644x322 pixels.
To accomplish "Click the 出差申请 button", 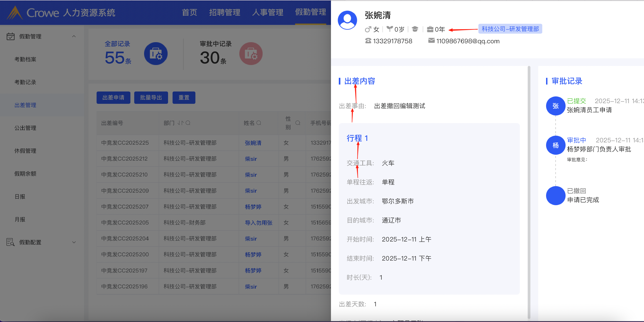I will (x=113, y=98).
